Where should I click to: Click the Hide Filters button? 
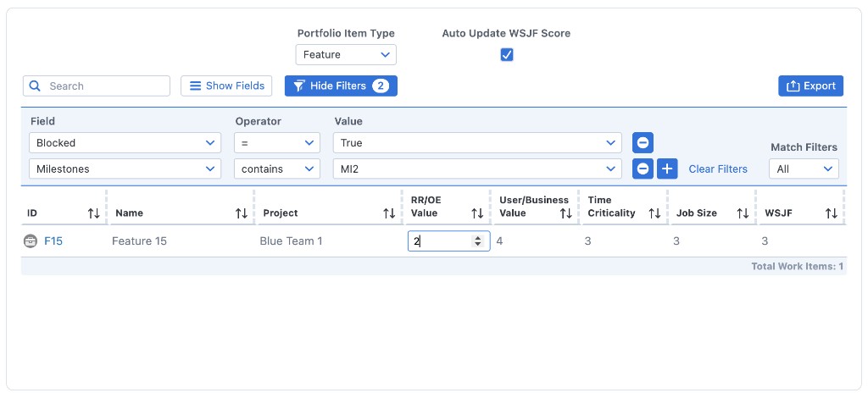(341, 86)
